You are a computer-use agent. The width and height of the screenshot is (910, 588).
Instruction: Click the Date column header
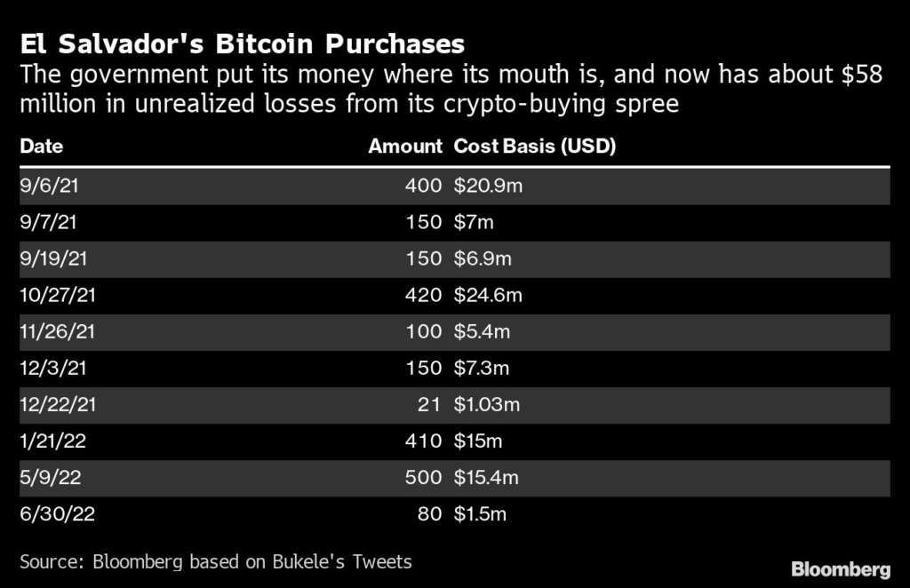pyautogui.click(x=41, y=147)
